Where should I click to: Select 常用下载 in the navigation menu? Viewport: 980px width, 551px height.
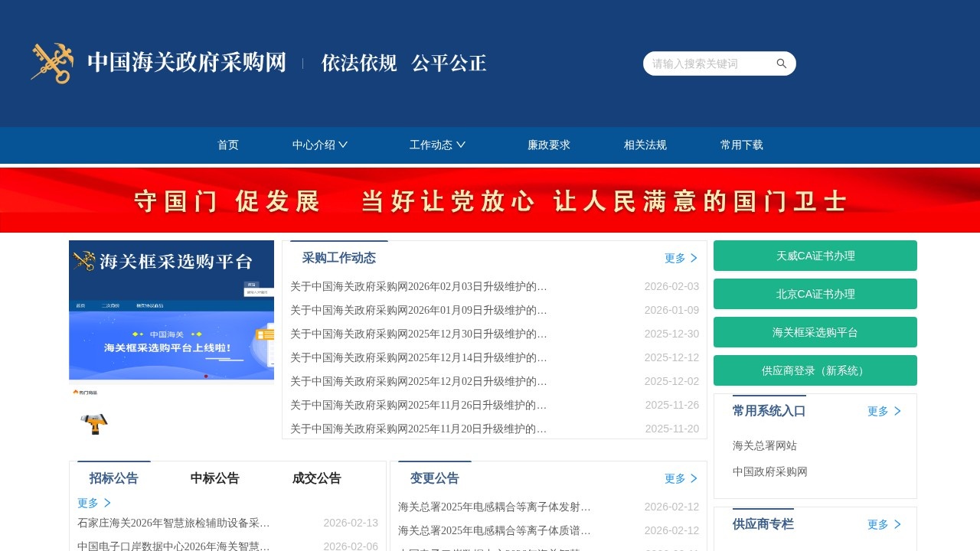click(x=740, y=145)
